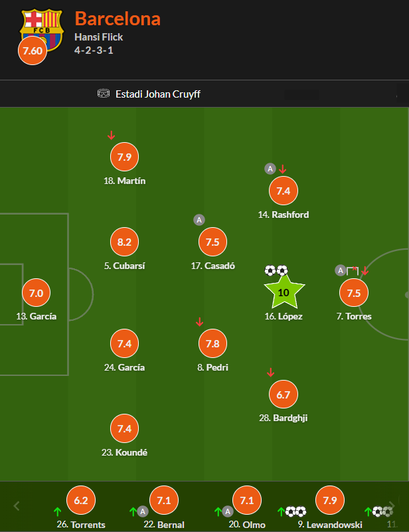This screenshot has height=532, width=409.
Task: Select Cubarsí's 8.2 rating circle
Action: point(124,242)
